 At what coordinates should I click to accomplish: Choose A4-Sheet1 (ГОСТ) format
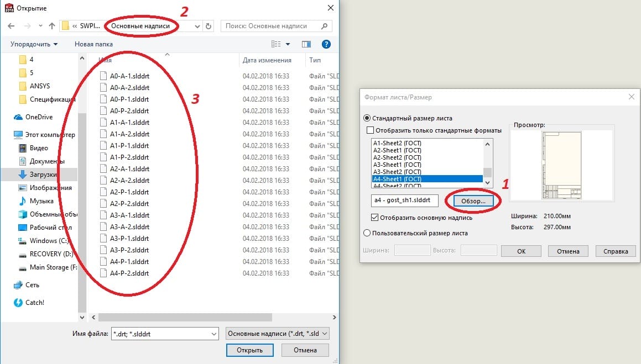coord(427,179)
